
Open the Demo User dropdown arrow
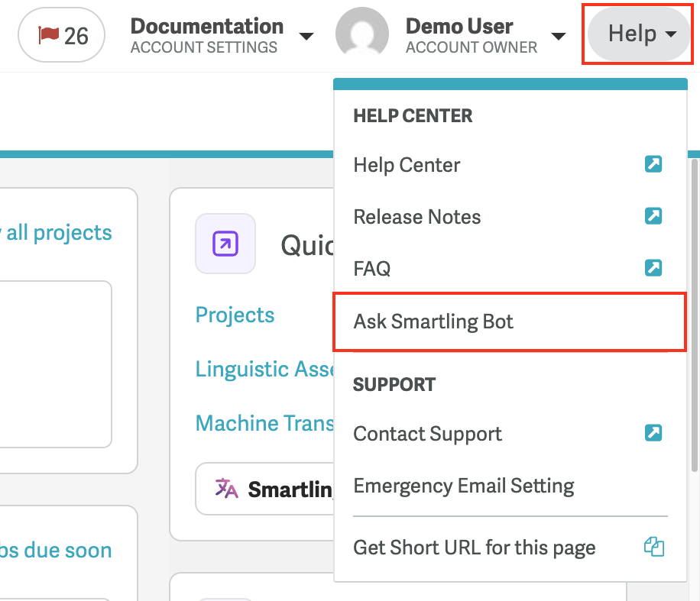(x=559, y=37)
